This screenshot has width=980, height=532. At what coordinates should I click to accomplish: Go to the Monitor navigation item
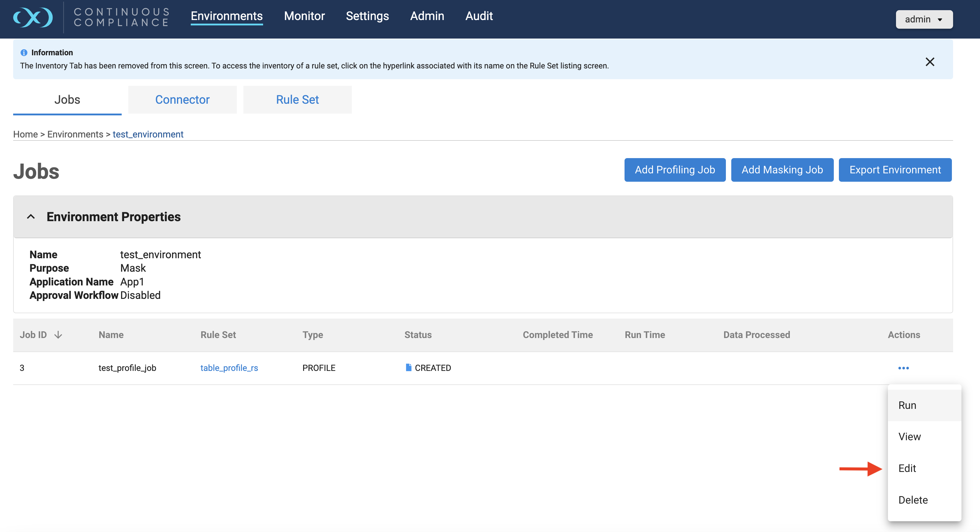click(304, 16)
